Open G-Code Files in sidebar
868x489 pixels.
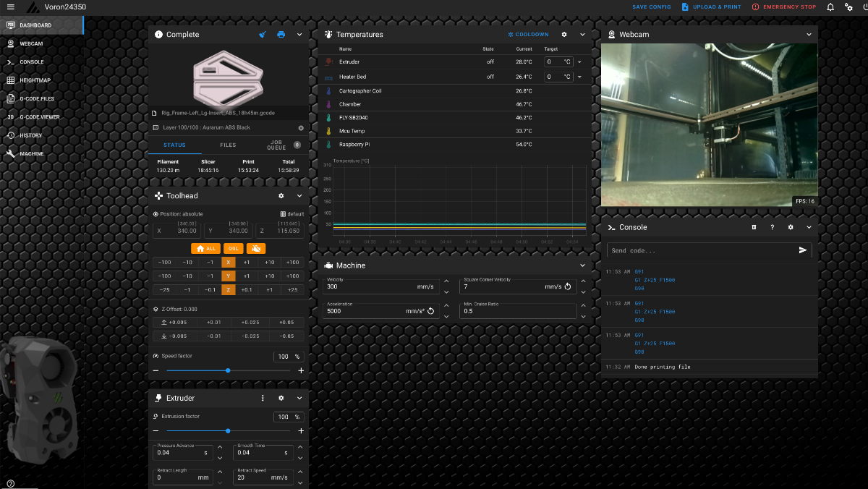[36, 98]
